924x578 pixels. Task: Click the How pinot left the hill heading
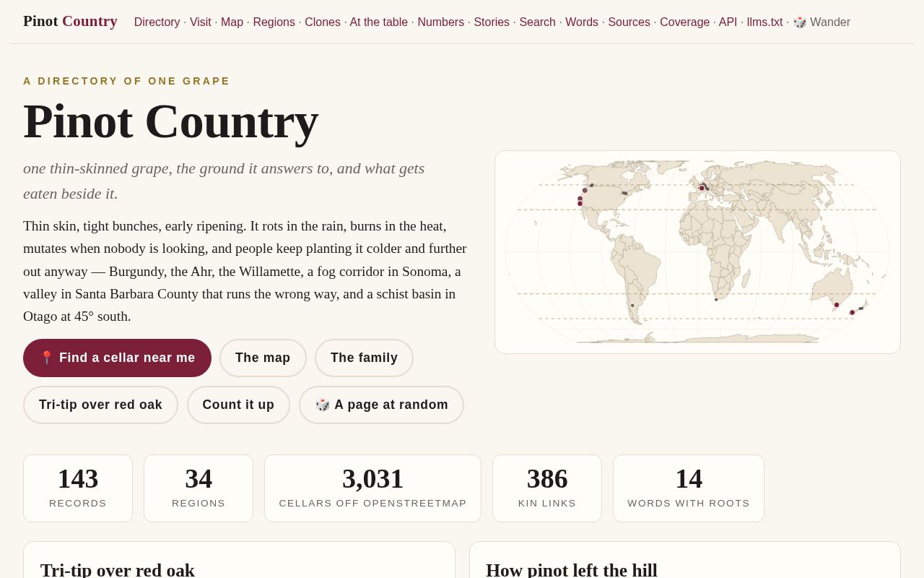click(572, 570)
